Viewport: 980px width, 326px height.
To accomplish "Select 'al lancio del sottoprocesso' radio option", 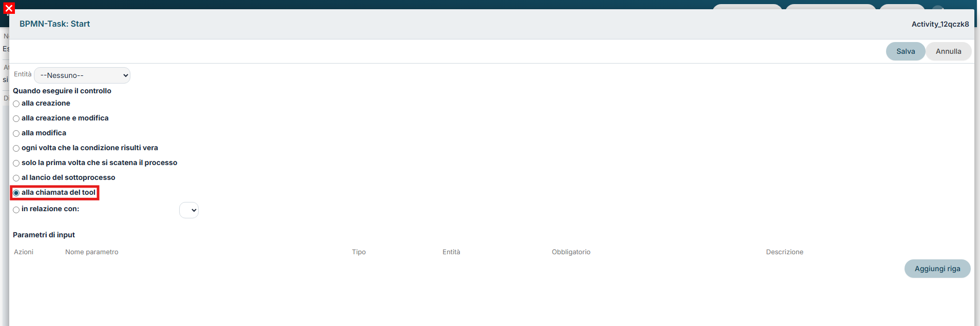I will pyautogui.click(x=16, y=178).
